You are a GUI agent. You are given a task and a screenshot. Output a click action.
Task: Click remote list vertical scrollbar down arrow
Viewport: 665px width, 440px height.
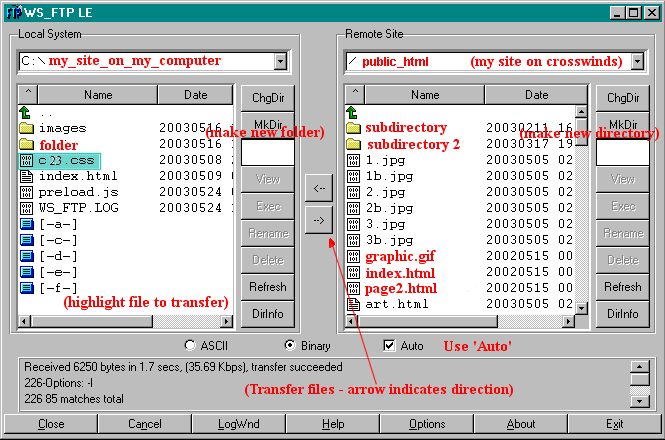coord(581,309)
